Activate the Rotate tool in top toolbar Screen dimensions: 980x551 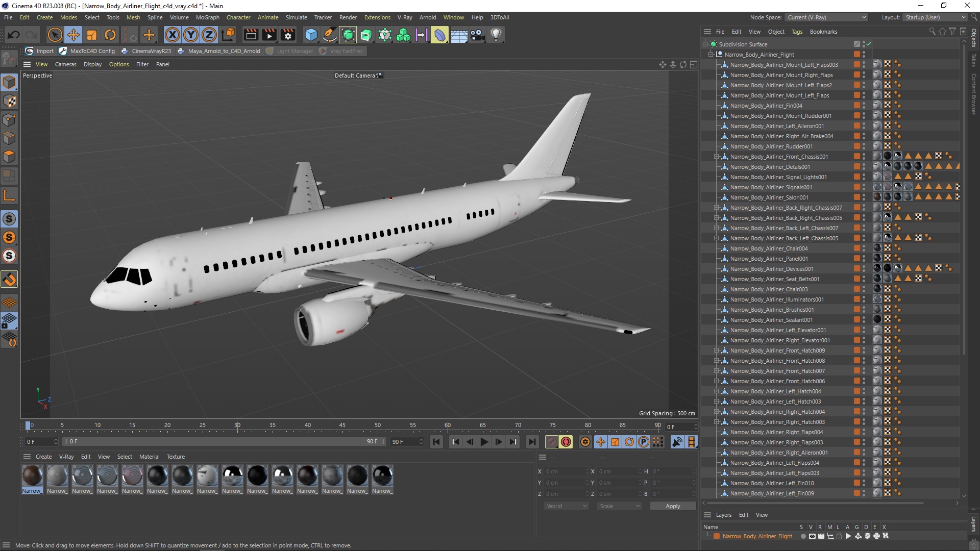[110, 35]
